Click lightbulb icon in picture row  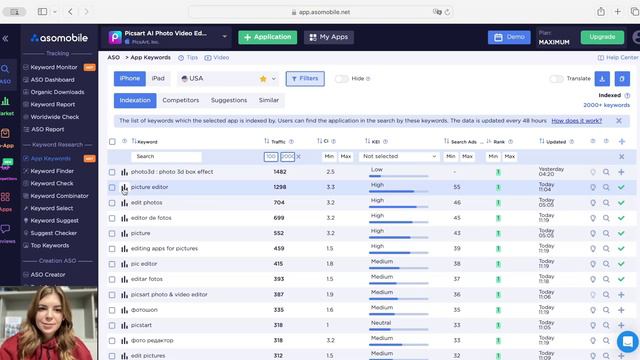(x=593, y=233)
